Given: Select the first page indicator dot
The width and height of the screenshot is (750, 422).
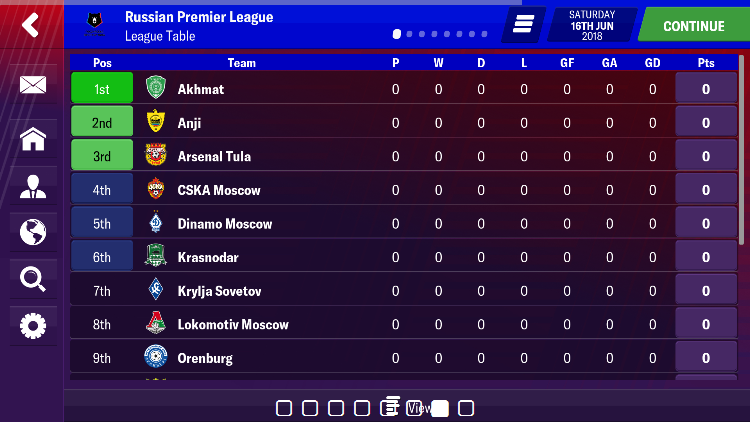Looking at the screenshot, I should pos(397,34).
